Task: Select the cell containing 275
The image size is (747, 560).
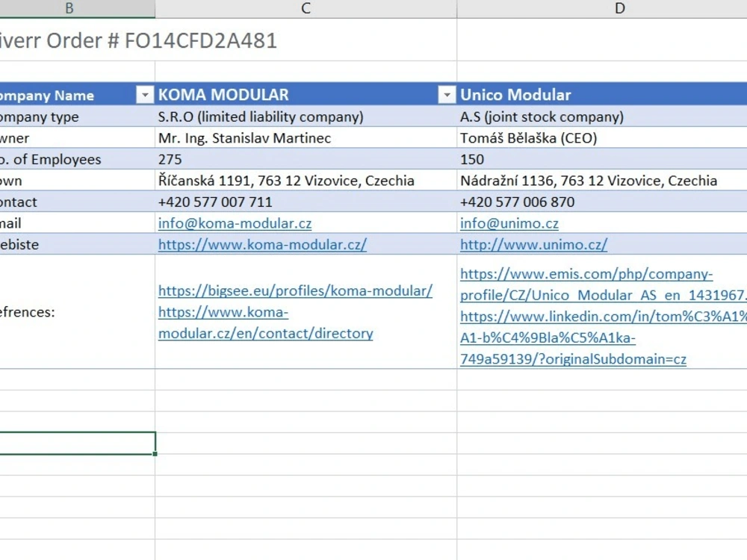Action: pyautogui.click(x=306, y=160)
